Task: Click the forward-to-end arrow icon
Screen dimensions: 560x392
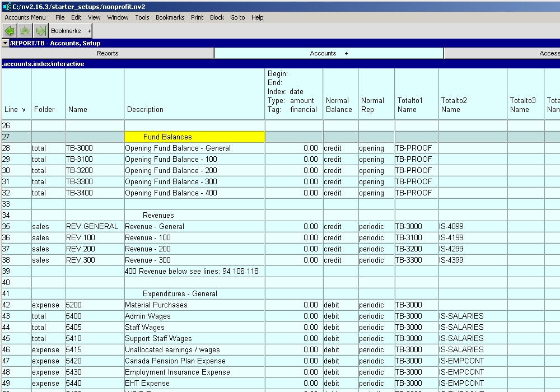Action: pos(40,31)
